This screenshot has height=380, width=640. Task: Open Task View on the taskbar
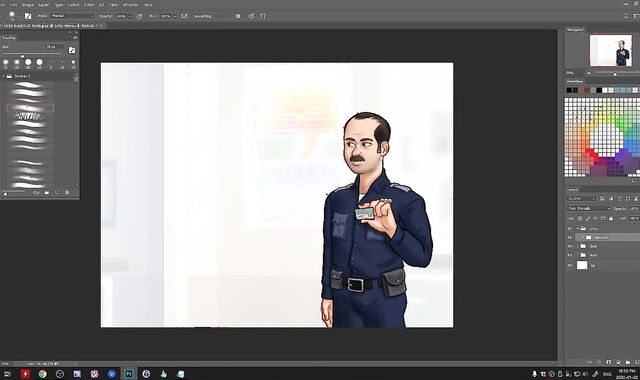pyautogui.click(x=7, y=373)
